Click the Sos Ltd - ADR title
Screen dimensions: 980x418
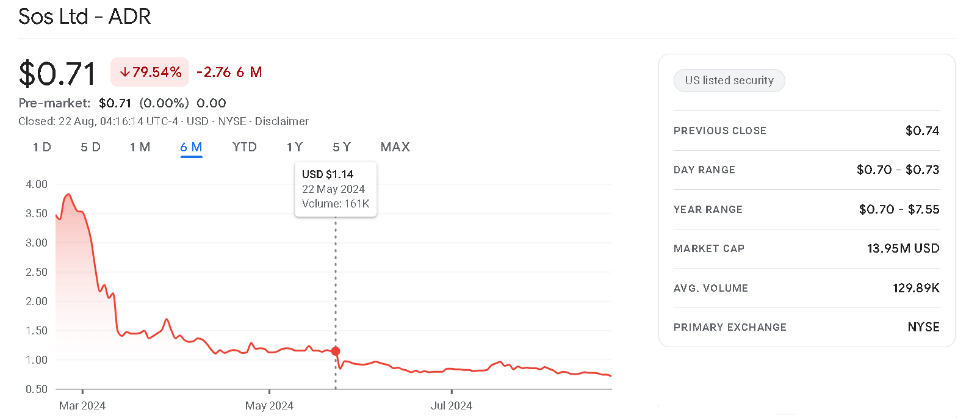pyautogui.click(x=85, y=16)
